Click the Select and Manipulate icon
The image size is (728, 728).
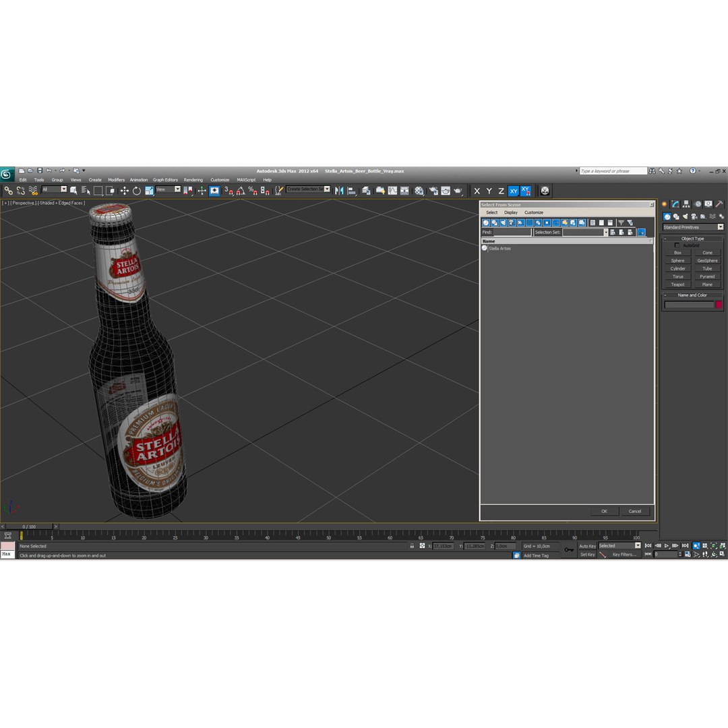[x=202, y=191]
